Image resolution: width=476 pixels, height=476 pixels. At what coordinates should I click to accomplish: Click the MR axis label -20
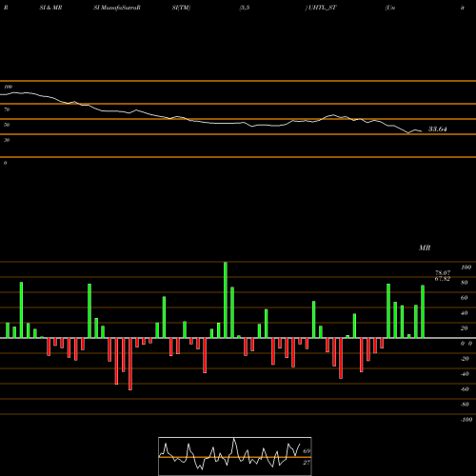click(x=465, y=359)
